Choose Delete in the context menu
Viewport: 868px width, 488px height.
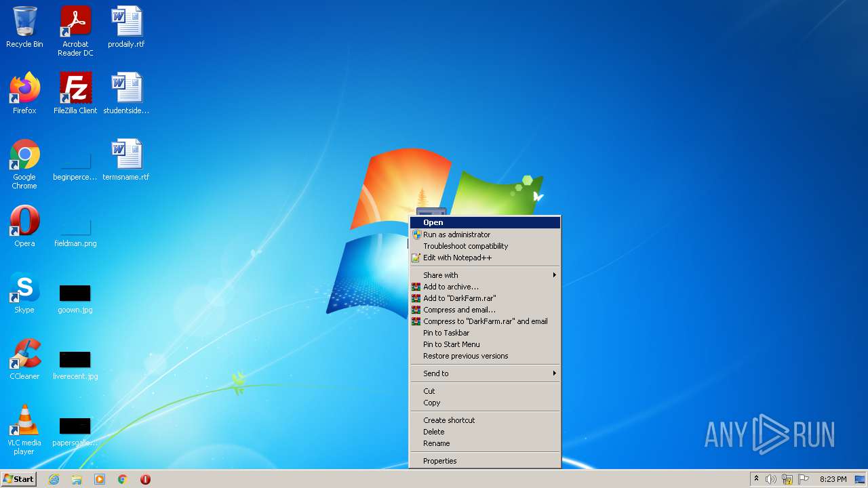pos(486,432)
